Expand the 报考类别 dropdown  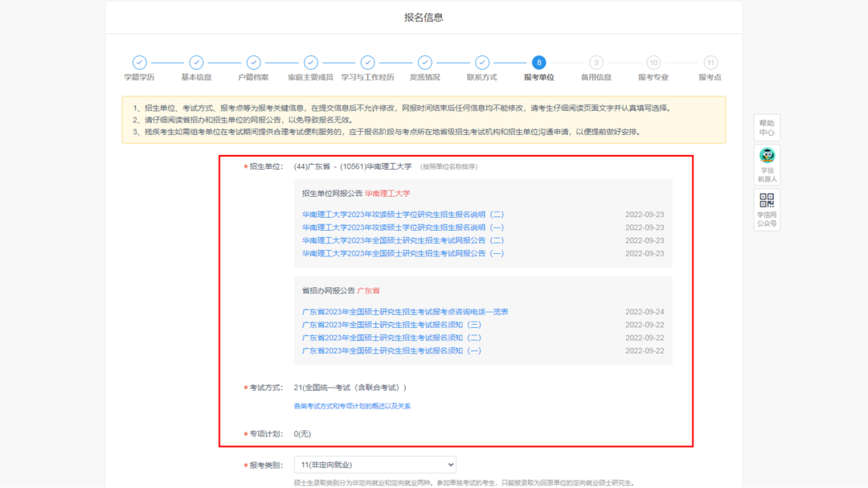pos(374,465)
